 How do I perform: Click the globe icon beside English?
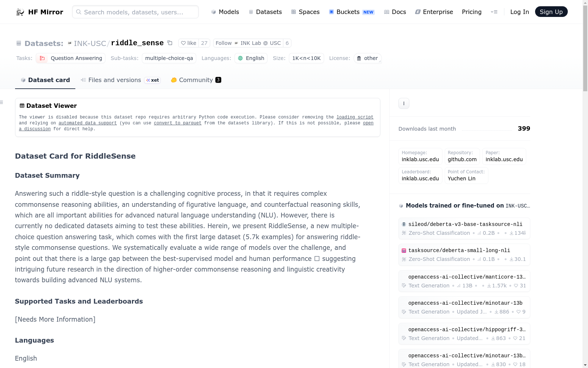pyautogui.click(x=240, y=58)
